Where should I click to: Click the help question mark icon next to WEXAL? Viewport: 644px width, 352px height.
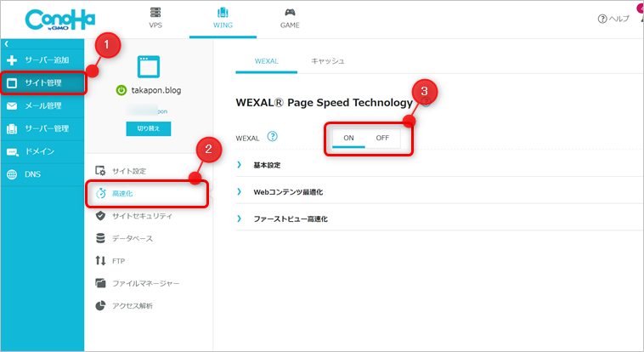click(272, 136)
